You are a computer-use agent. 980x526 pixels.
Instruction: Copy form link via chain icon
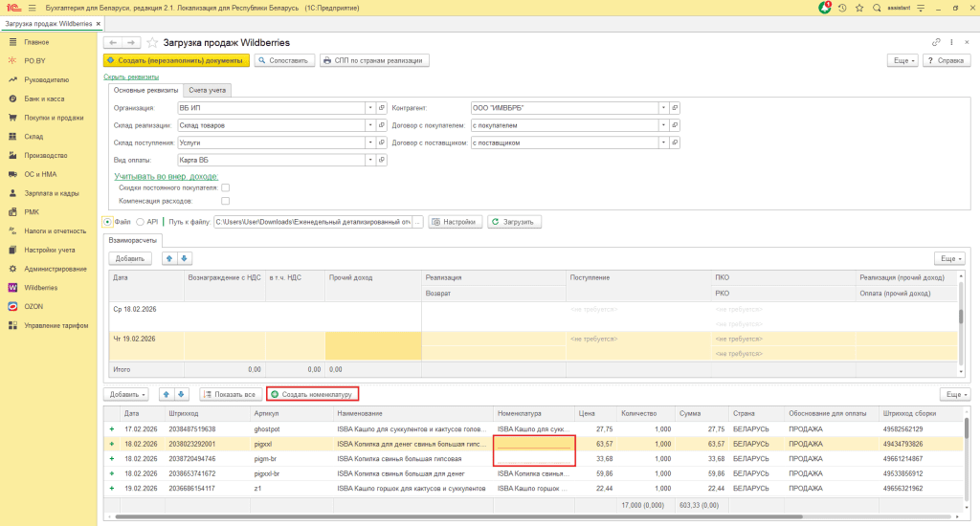pyautogui.click(x=936, y=43)
